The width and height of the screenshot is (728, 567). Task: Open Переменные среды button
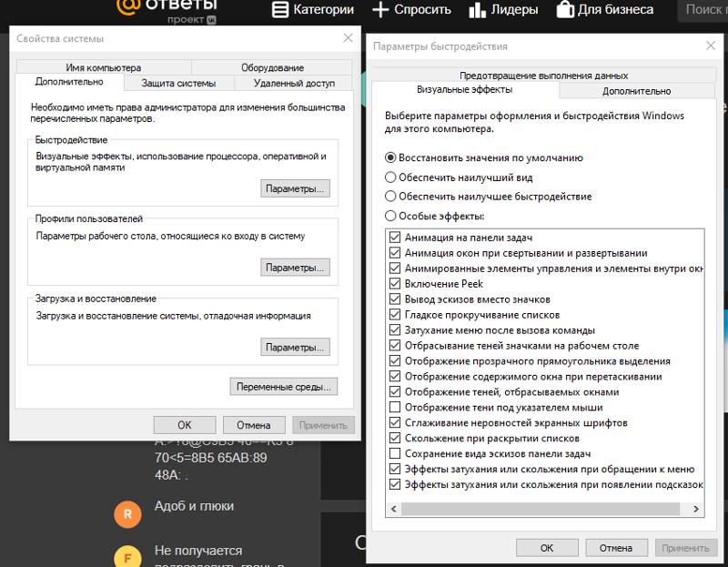[x=283, y=387]
